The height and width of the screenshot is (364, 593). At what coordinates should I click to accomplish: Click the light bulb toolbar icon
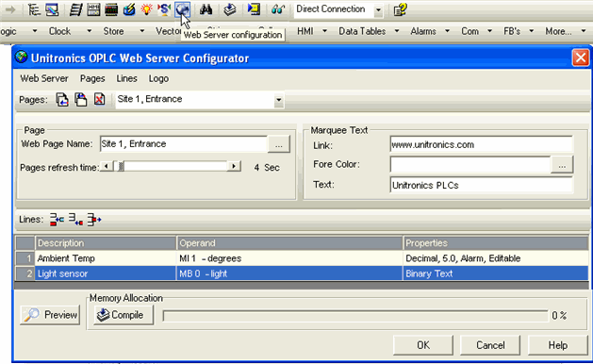click(x=147, y=9)
